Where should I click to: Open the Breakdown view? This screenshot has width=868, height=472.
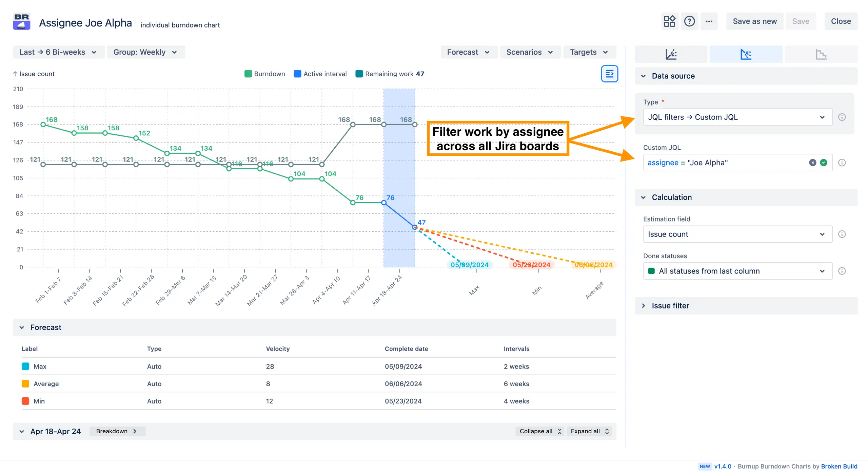[x=117, y=431]
